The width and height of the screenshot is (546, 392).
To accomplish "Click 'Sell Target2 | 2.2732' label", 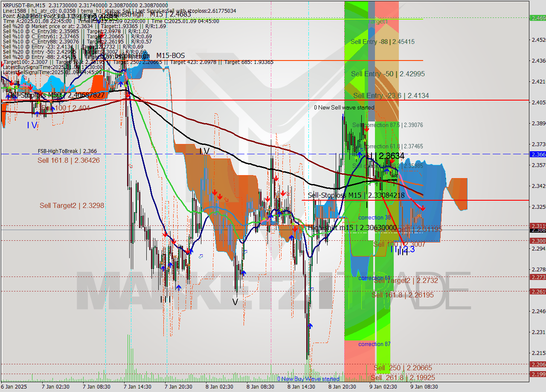I will [x=406, y=281].
